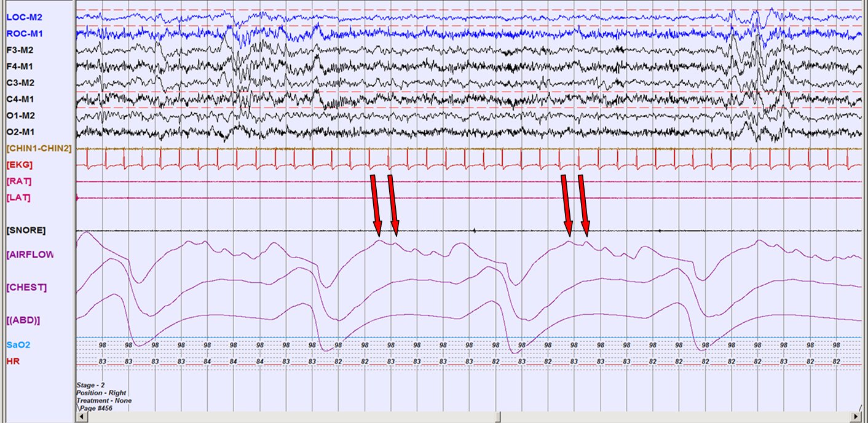The height and width of the screenshot is (423, 868).
Task: Select the ROC-M1 channel label
Action: [x=24, y=33]
